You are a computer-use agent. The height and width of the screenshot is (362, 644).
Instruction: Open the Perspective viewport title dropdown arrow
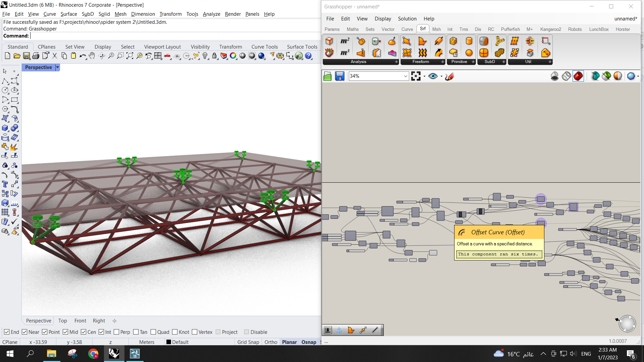coord(57,67)
